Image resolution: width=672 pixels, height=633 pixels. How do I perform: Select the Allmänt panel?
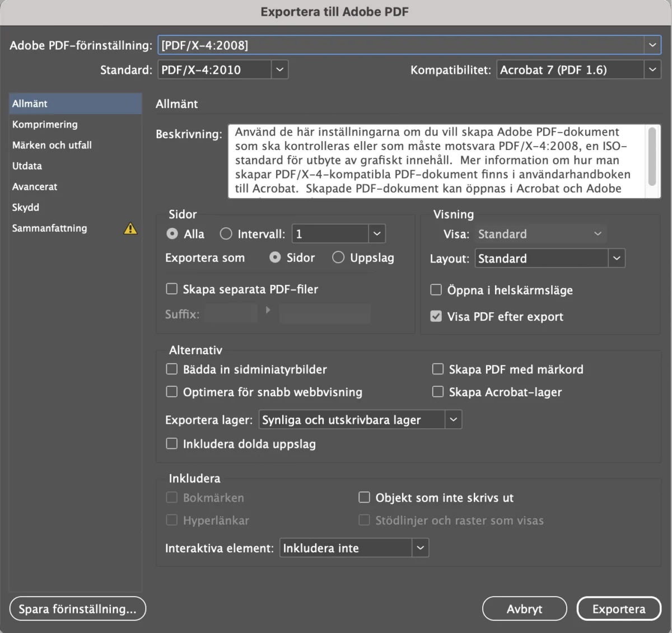(x=76, y=104)
